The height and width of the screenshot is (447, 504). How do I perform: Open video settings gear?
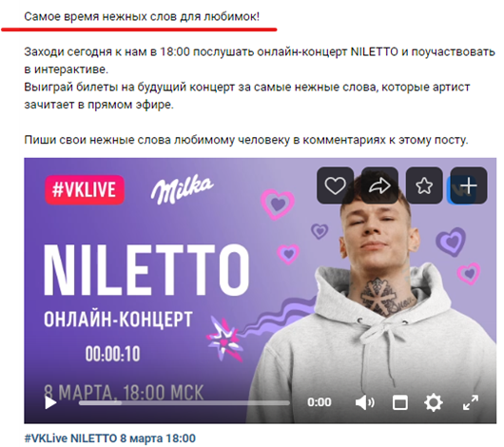coord(434,402)
